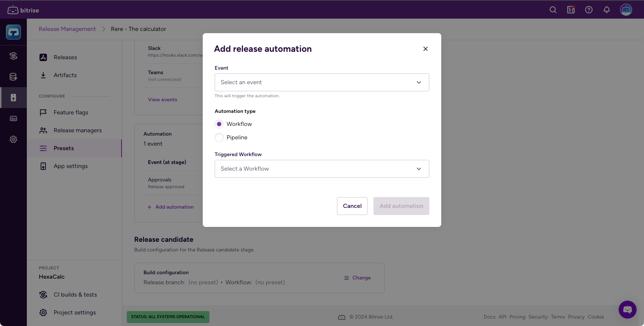644x326 pixels.
Task: Click the Bitrise logo in header
Action: (23, 10)
